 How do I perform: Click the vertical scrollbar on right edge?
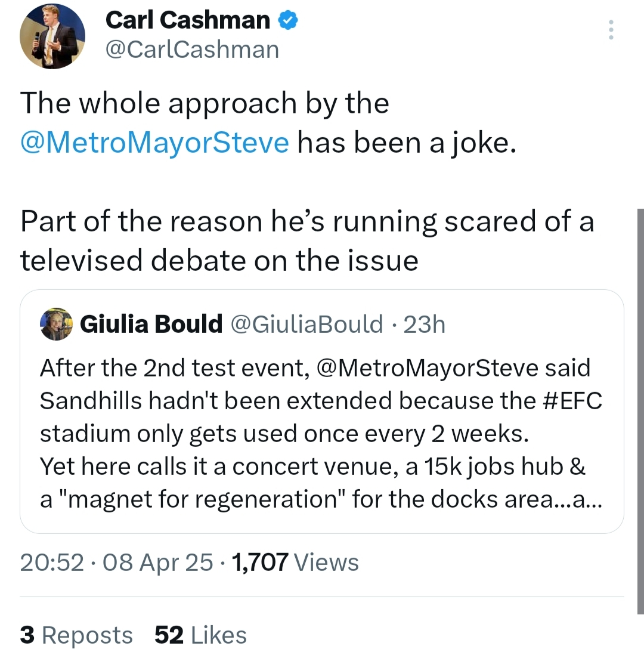pyautogui.click(x=640, y=410)
